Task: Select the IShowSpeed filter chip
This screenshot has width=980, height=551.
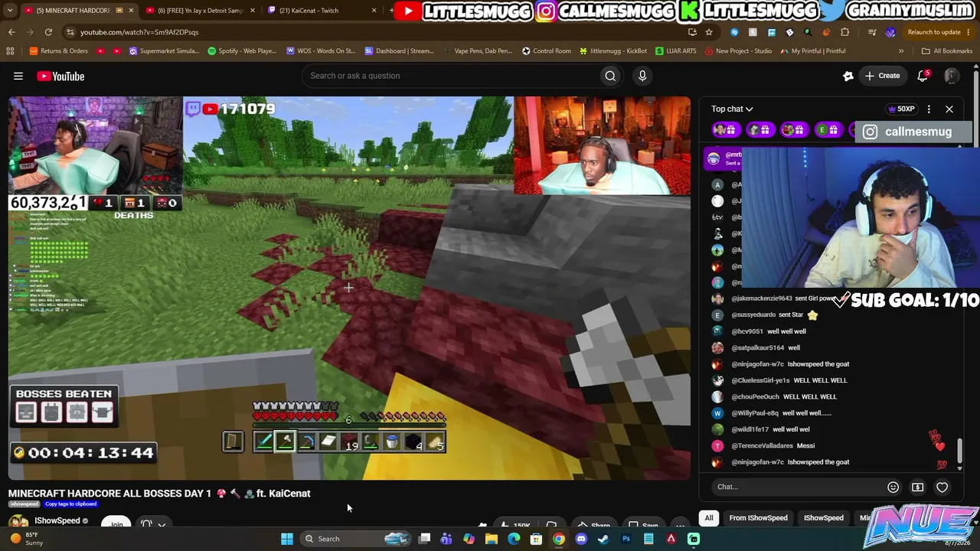Action: (x=824, y=518)
